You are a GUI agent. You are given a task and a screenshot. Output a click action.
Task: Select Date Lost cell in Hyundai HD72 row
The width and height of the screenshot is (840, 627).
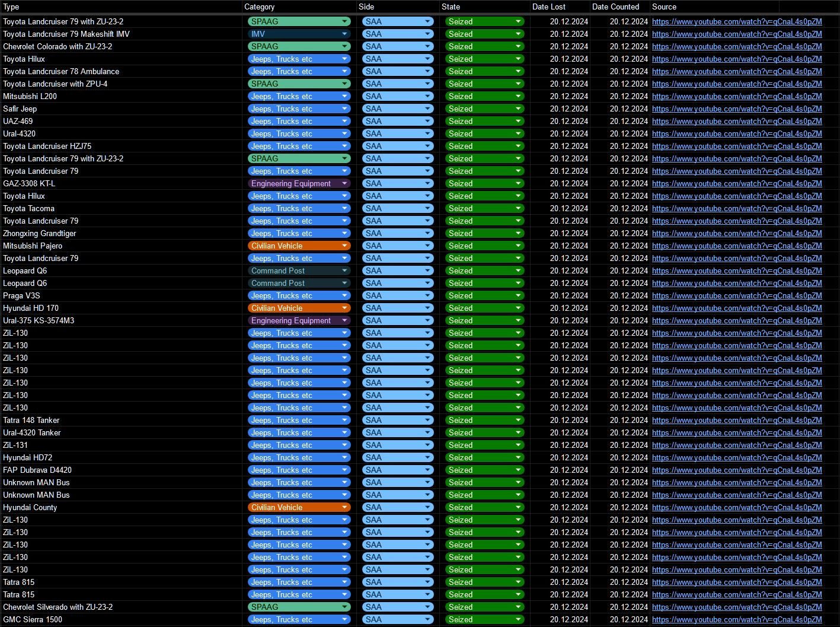pyautogui.click(x=560, y=457)
